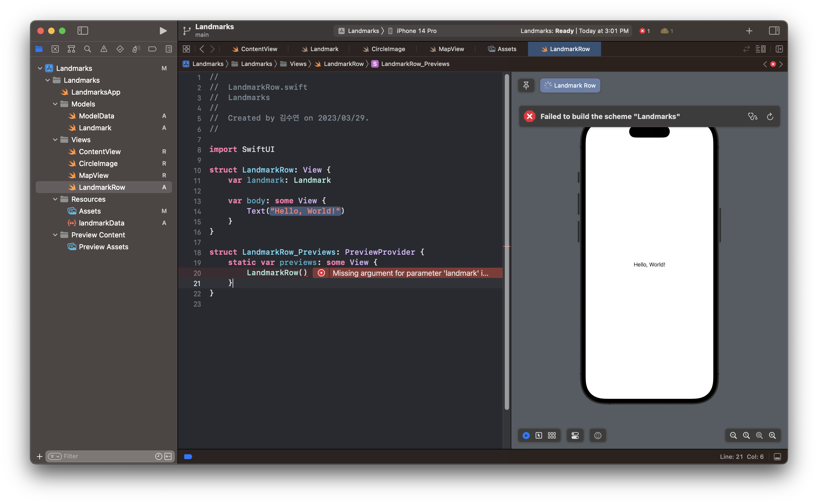The image size is (818, 504).
Task: Collapse the Resources folder
Action: click(x=55, y=199)
